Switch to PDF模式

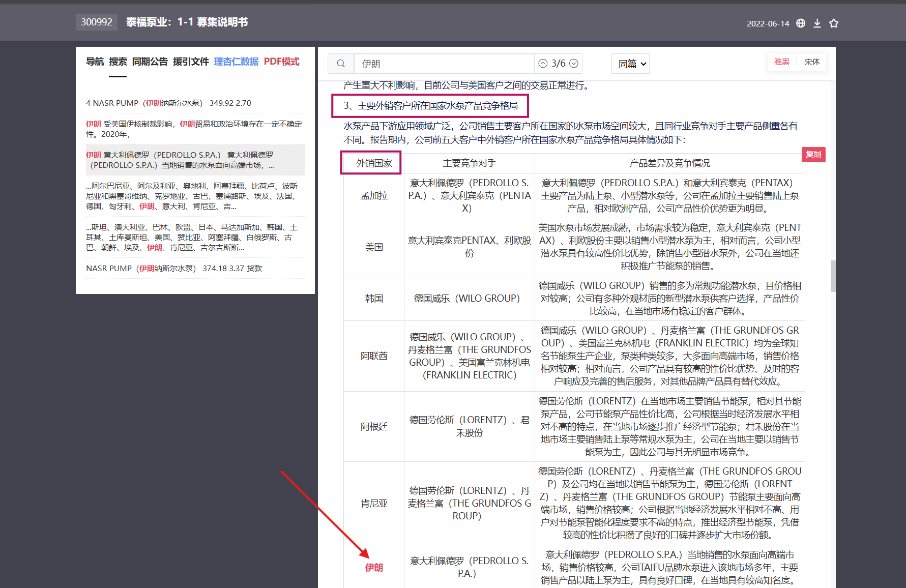click(281, 62)
